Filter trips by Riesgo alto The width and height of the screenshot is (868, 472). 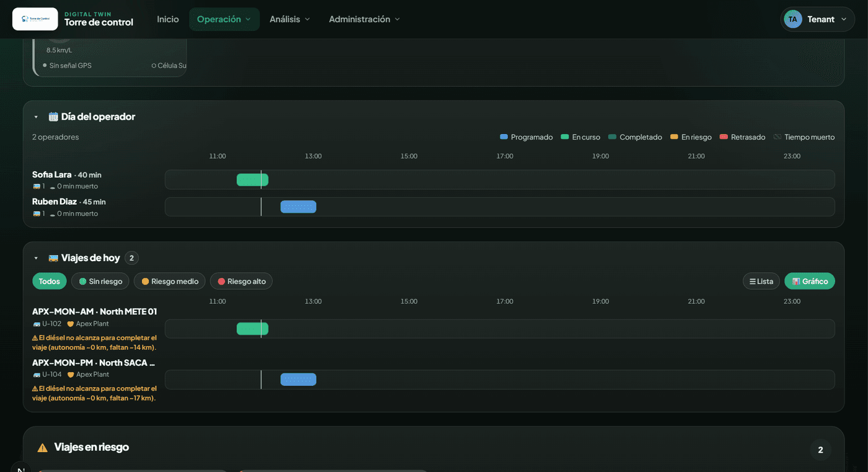tap(241, 282)
